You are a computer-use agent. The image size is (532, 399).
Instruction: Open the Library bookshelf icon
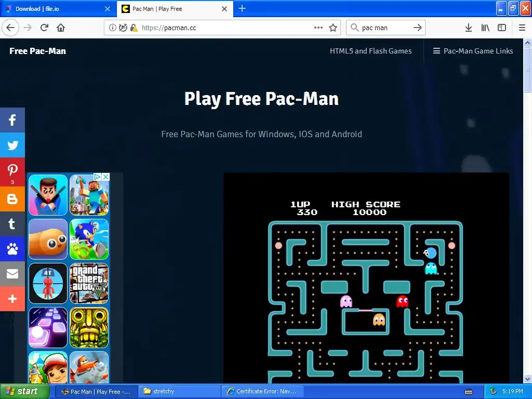pos(485,28)
